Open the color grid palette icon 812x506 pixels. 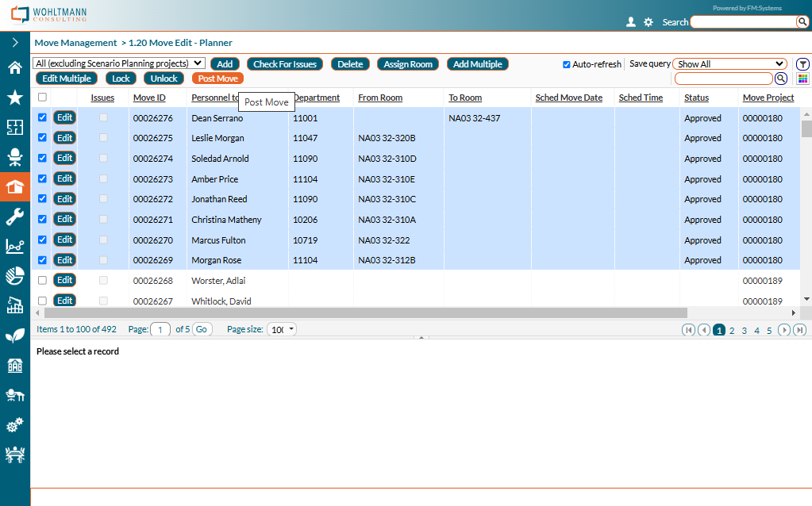coord(802,79)
